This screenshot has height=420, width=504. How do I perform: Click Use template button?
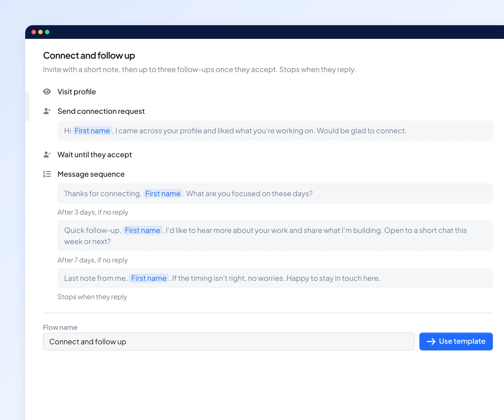pyautogui.click(x=456, y=341)
